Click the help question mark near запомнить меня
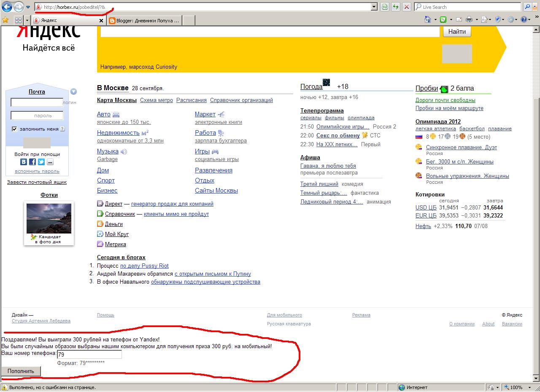The image size is (540, 392). (x=62, y=129)
